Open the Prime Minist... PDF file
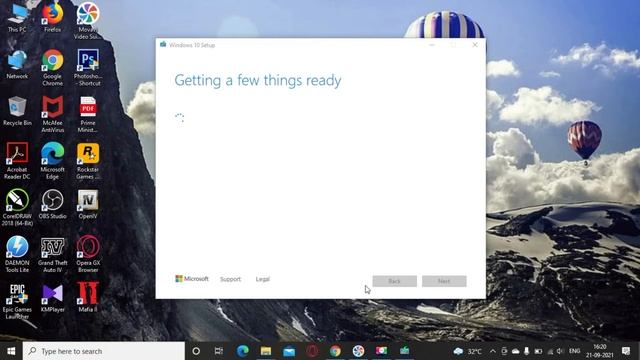 tap(88, 114)
